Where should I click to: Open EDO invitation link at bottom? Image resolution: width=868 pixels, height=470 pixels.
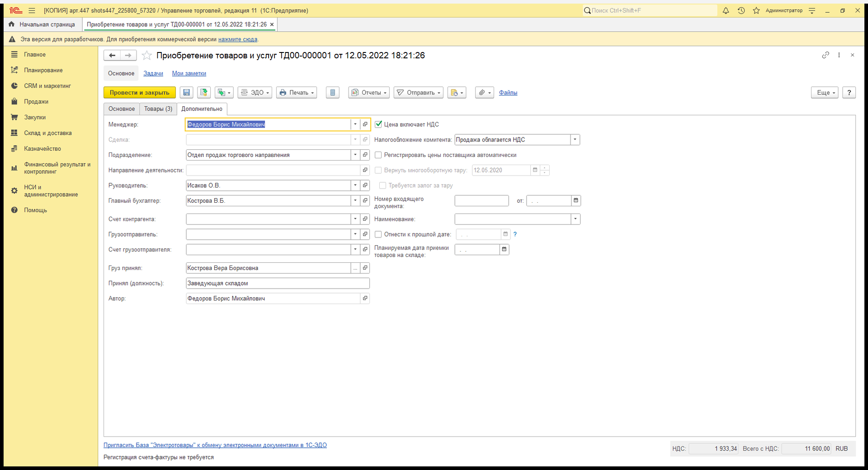[x=215, y=446]
